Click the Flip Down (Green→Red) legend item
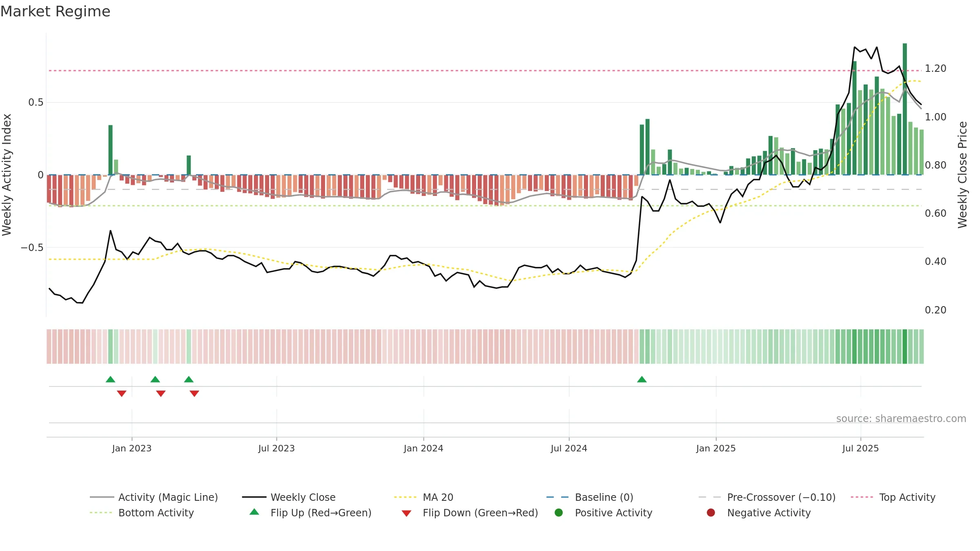The height and width of the screenshot is (551, 980). 470,513
